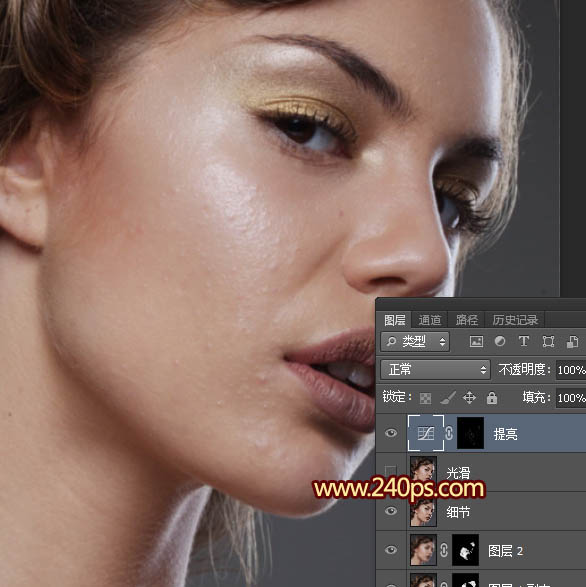
Task: Hide the 细节 layer
Action: tap(391, 511)
